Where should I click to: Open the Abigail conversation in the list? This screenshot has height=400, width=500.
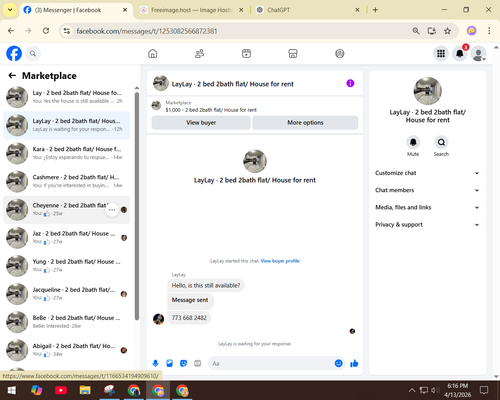pos(67,350)
